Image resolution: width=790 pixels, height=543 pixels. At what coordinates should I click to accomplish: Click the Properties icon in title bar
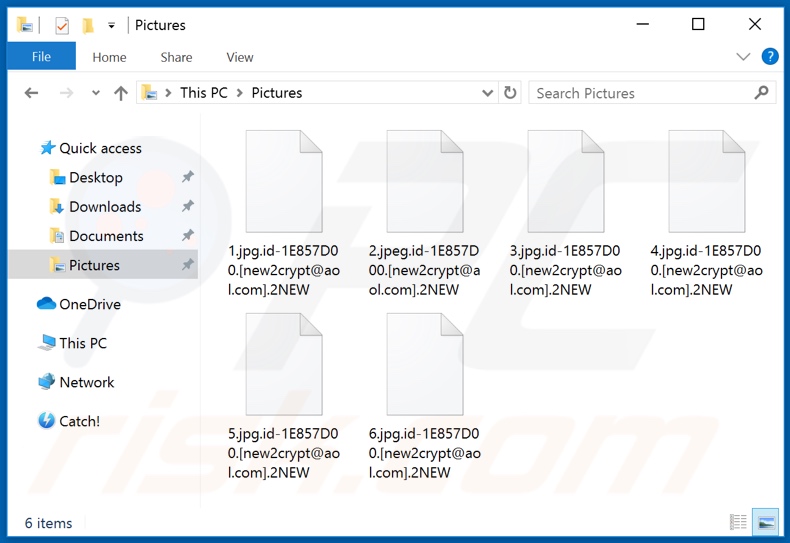coord(62,25)
